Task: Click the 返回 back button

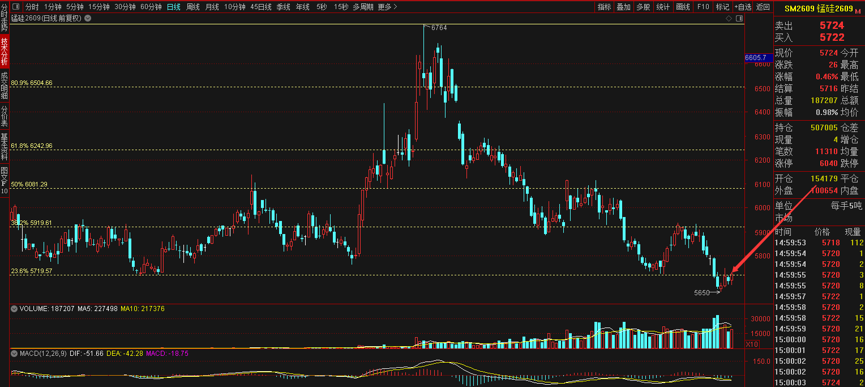Action: 762,7
